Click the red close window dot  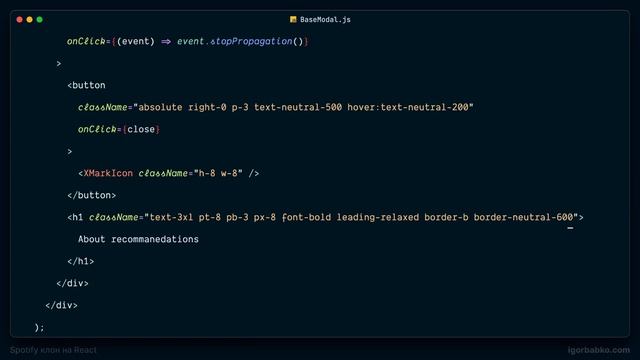click(19, 20)
